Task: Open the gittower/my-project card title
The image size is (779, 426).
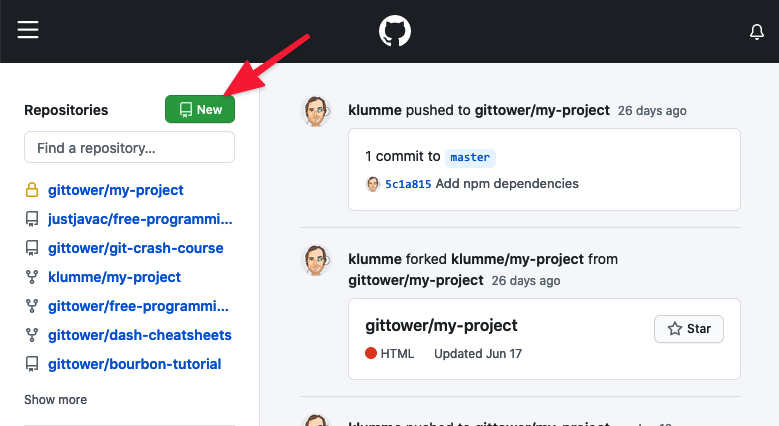Action: click(x=441, y=325)
